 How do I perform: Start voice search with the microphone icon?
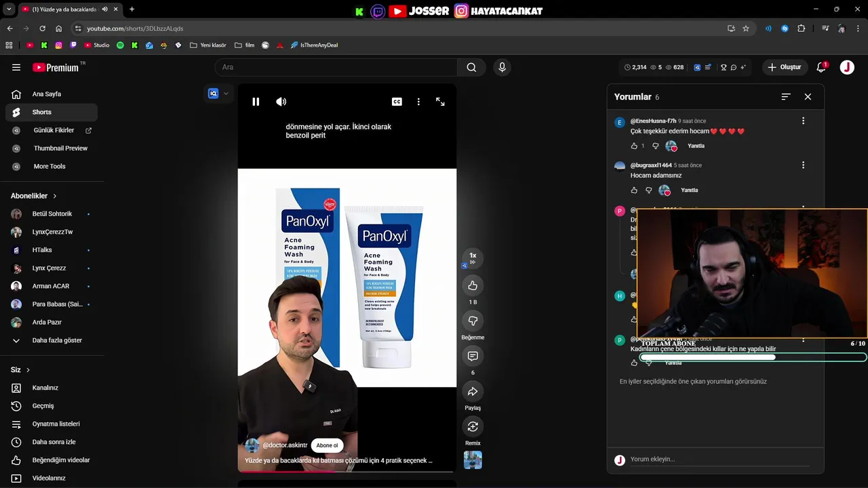pos(502,67)
